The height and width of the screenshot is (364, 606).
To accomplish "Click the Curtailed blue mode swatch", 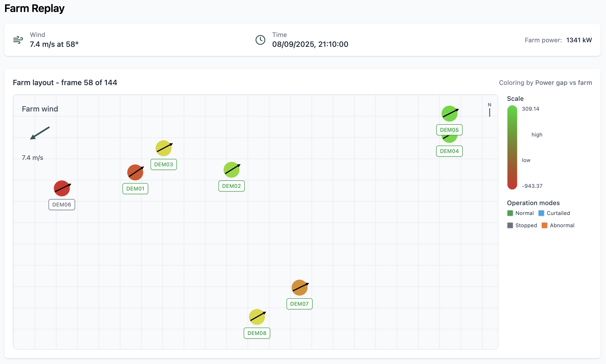I will click(x=541, y=213).
